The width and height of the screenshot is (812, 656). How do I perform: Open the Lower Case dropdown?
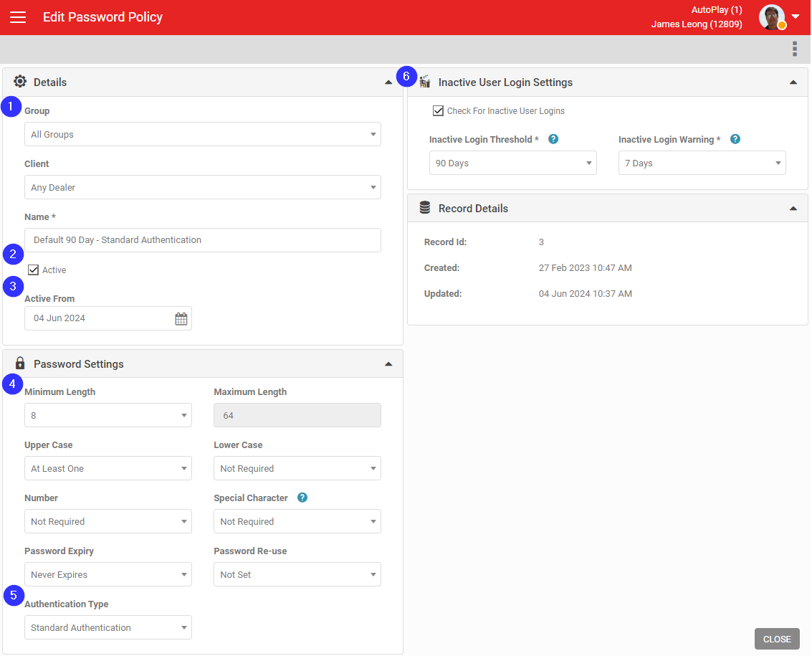click(297, 468)
